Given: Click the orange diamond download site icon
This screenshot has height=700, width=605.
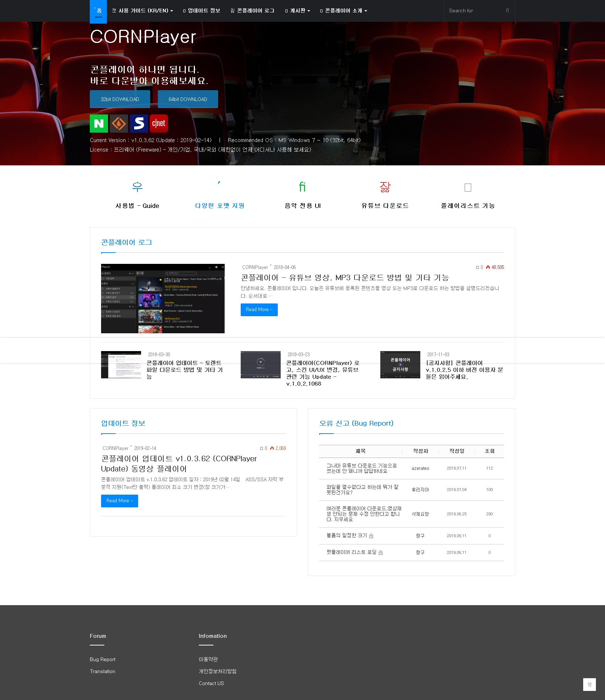Looking at the screenshot, I should (x=119, y=124).
